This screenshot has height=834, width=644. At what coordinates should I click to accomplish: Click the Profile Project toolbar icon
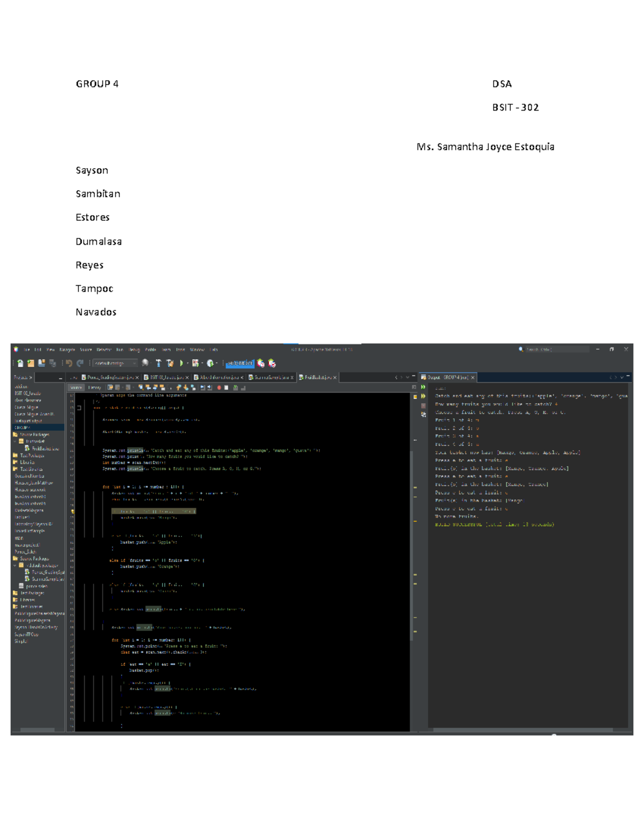[x=210, y=364]
